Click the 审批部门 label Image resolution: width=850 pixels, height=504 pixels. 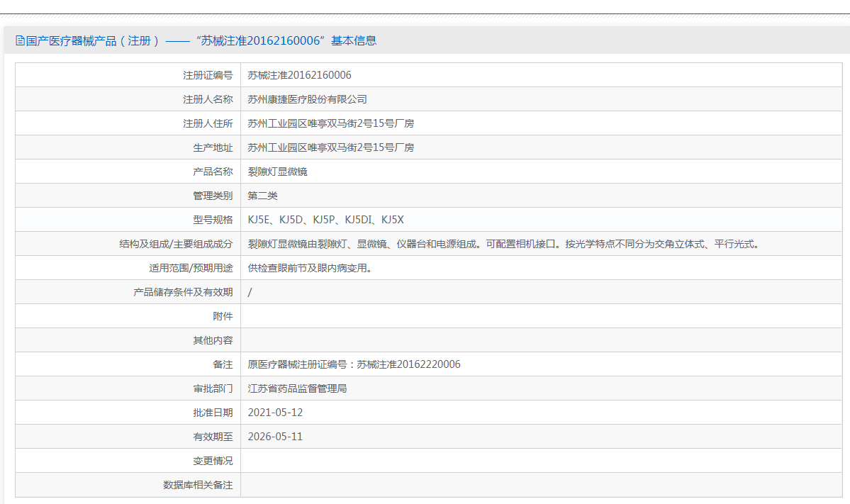(x=213, y=388)
